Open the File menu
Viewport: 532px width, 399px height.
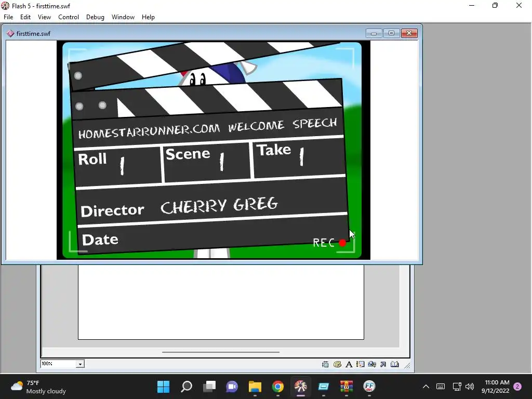[8, 17]
